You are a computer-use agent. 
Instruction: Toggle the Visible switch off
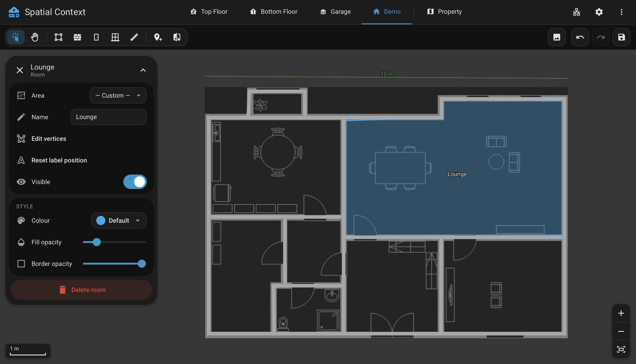[135, 182]
